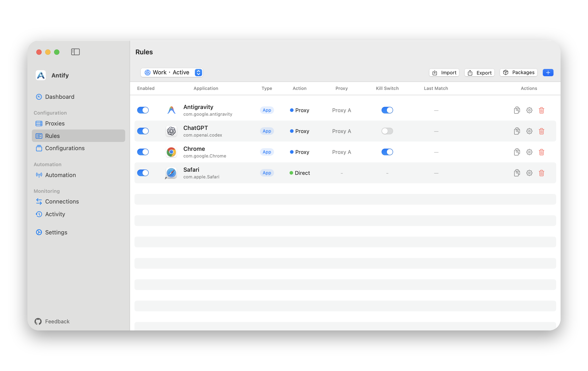
Task: Disable the Antigravity rule enabled switch
Action: click(x=143, y=110)
